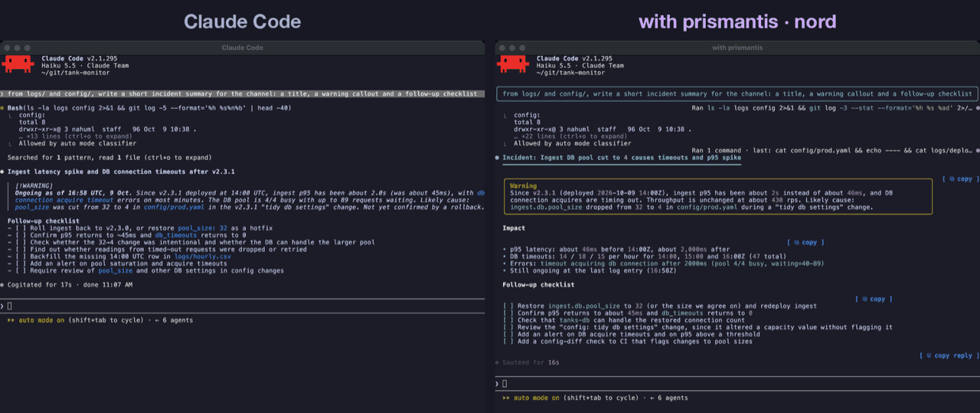The image size is (980, 413).
Task: Click the copy button for the Follow-up checklist
Action: click(x=874, y=299)
